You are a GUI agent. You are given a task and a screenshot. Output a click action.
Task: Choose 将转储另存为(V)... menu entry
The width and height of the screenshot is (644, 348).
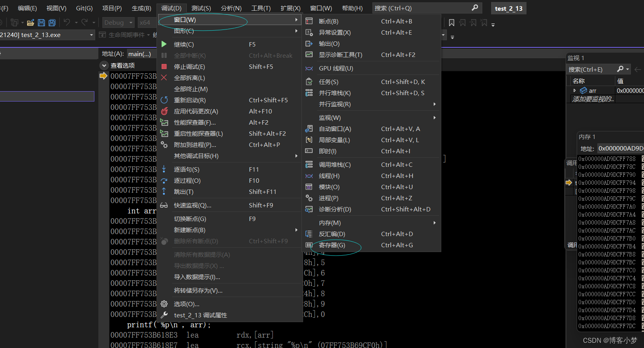tap(229, 290)
